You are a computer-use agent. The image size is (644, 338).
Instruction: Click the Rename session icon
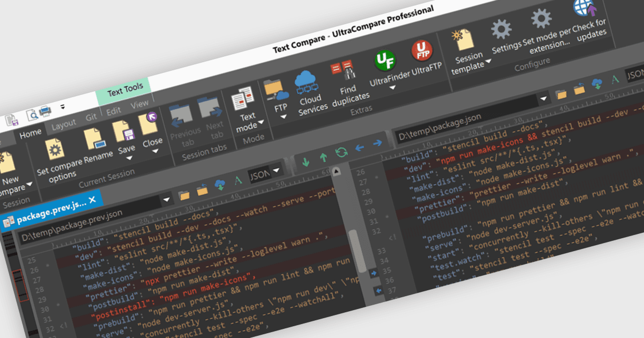[94, 138]
